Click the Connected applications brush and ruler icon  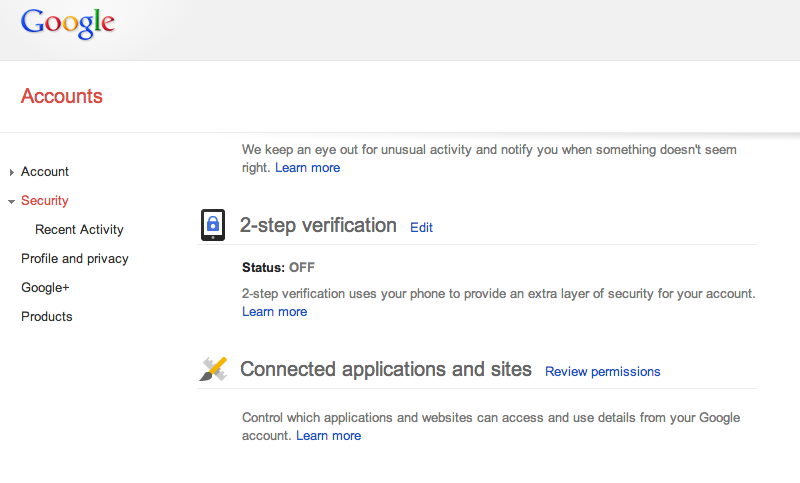pos(213,369)
